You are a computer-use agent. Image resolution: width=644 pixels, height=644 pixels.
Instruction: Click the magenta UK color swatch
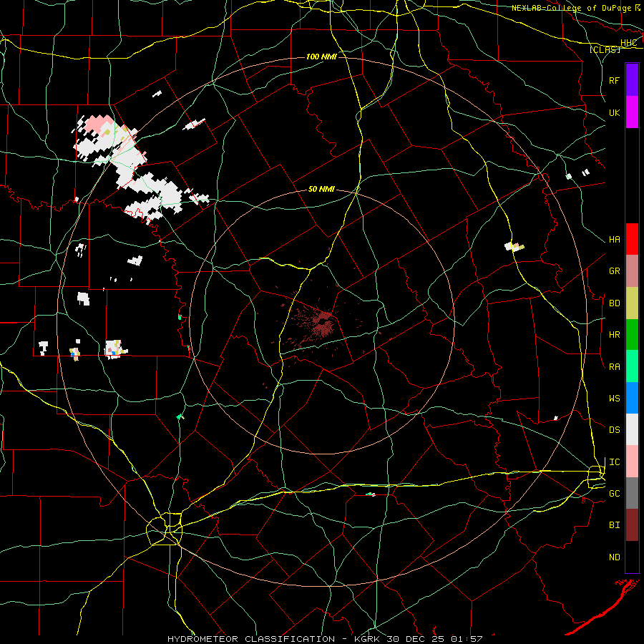coord(632,112)
